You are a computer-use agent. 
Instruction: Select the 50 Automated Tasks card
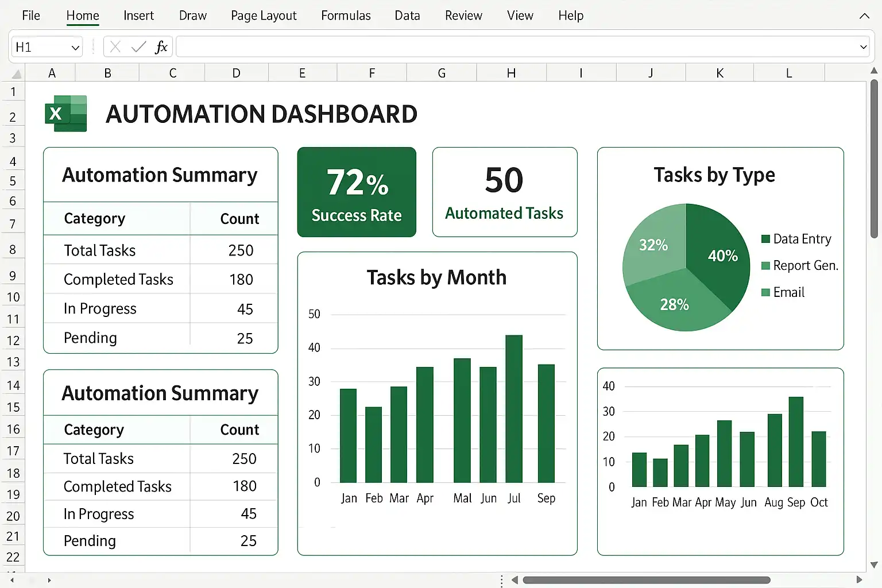pyautogui.click(x=504, y=192)
